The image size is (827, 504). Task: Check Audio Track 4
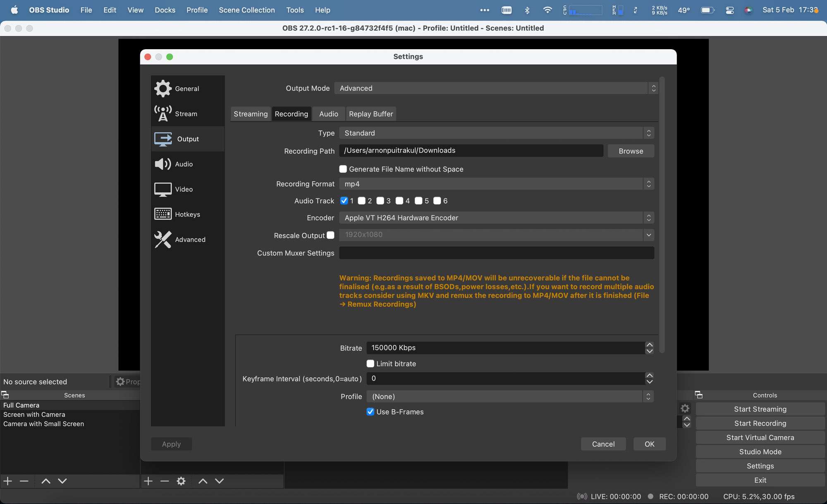pos(399,201)
